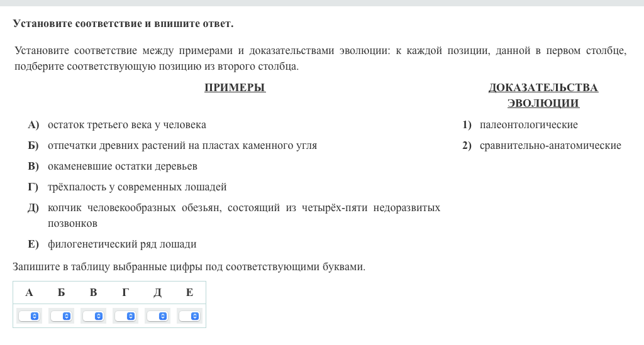Screen dimensions: 644x345
Task: Expand the answer dropdown under column В
Action: pyautogui.click(x=93, y=316)
